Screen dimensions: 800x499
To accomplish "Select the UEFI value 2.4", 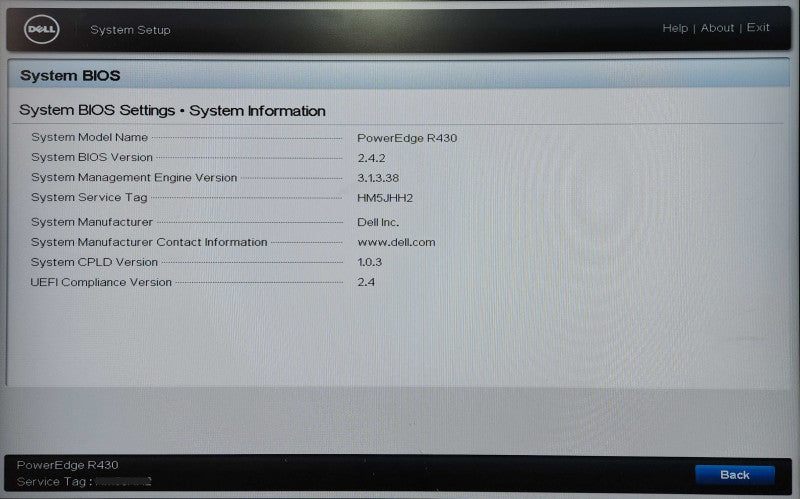I will [366, 282].
